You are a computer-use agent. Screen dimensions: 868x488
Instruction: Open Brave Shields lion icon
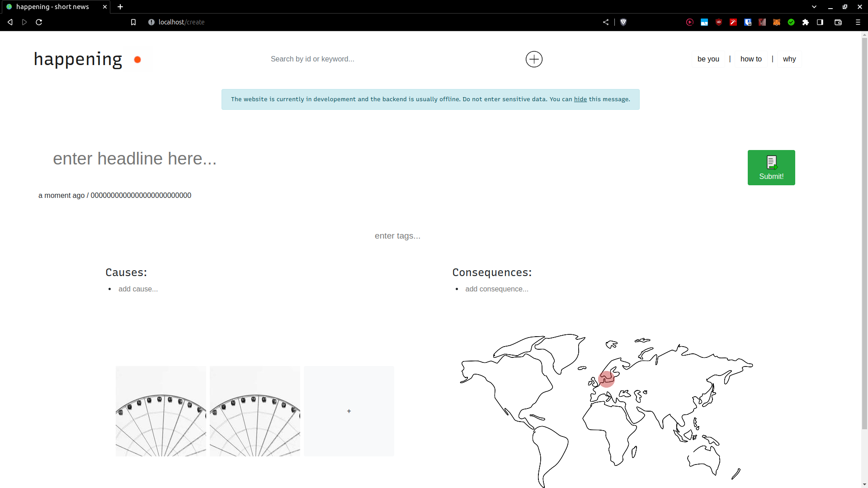[623, 22]
